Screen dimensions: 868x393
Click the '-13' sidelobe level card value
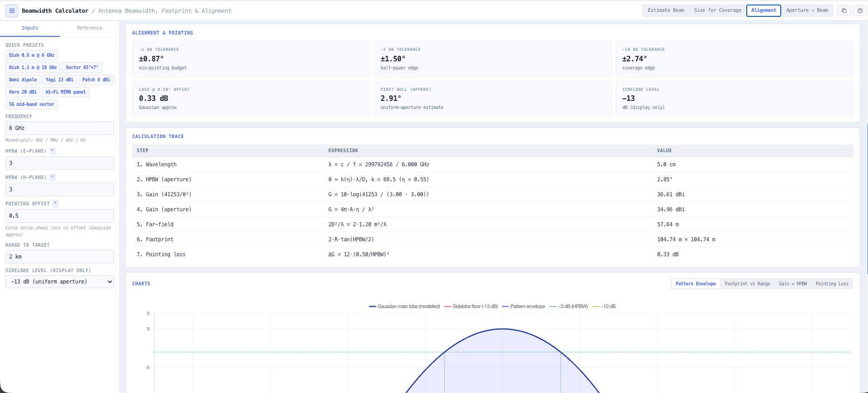point(629,99)
